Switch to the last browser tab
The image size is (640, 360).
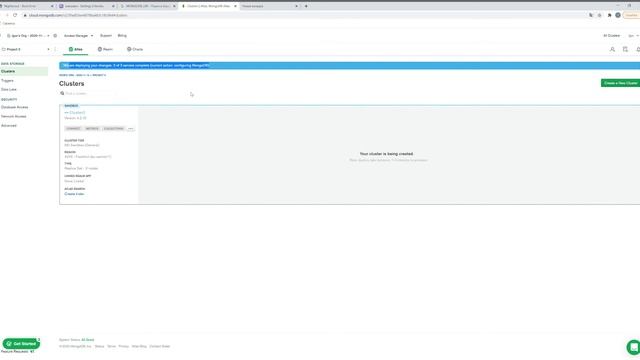(269, 6)
